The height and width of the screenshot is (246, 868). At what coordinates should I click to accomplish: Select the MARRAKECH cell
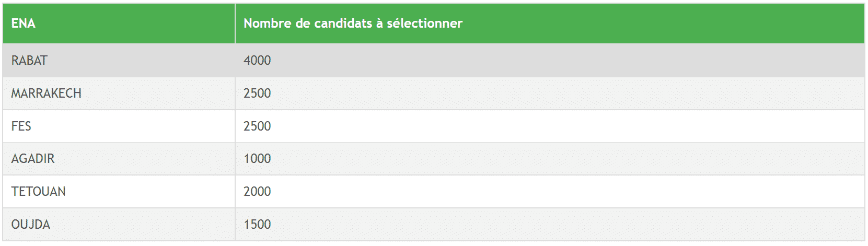click(x=119, y=93)
